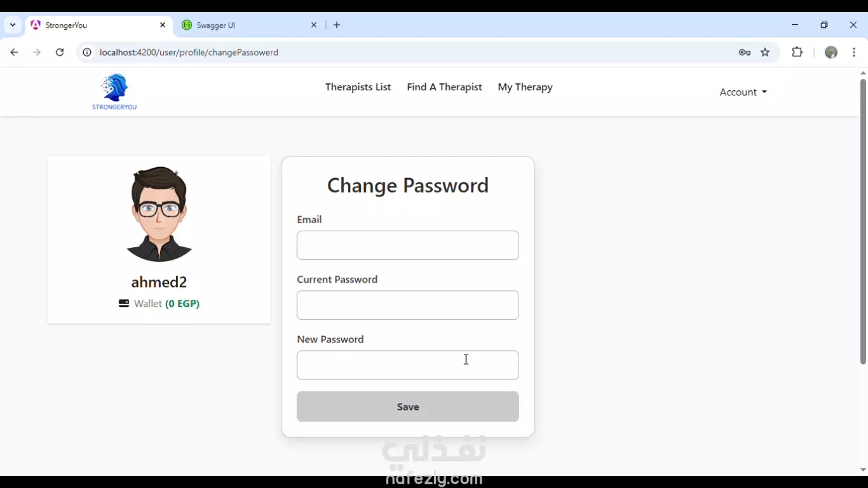Open the Chrome three-dot menu
The image size is (868, 488).
[854, 53]
